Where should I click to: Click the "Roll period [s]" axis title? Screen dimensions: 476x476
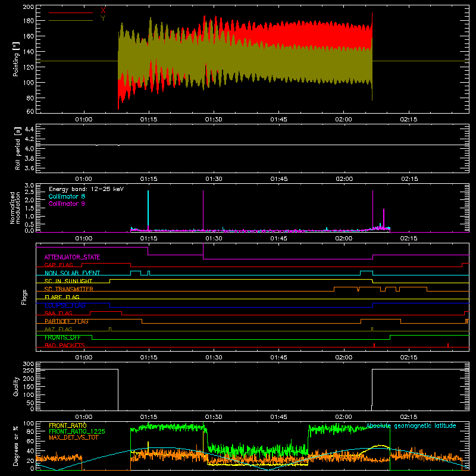(17, 148)
